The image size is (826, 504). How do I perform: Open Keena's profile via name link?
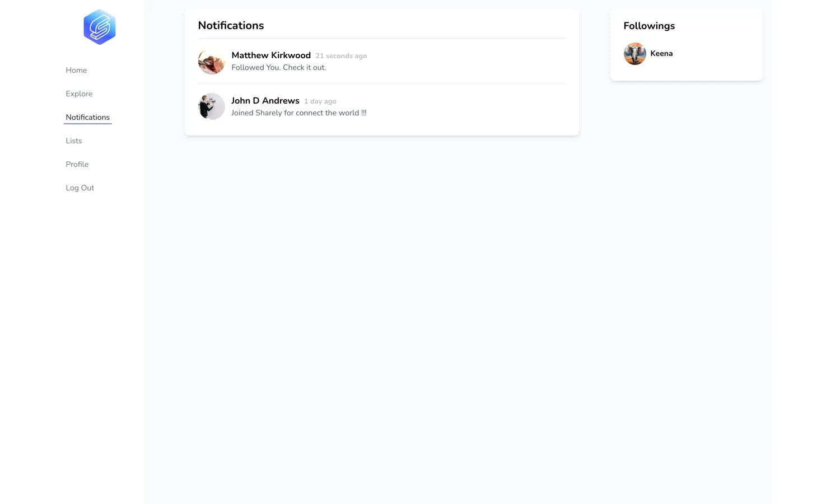pos(661,54)
